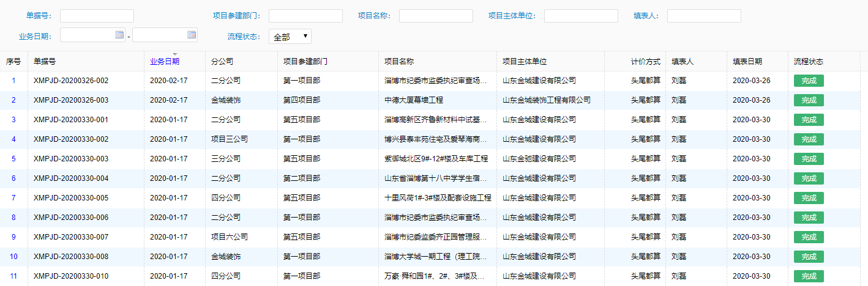Viewport: 868px width, 286px height.
Task: Click 山东金城装饰工程有限公司 cell
Action: pyautogui.click(x=547, y=100)
